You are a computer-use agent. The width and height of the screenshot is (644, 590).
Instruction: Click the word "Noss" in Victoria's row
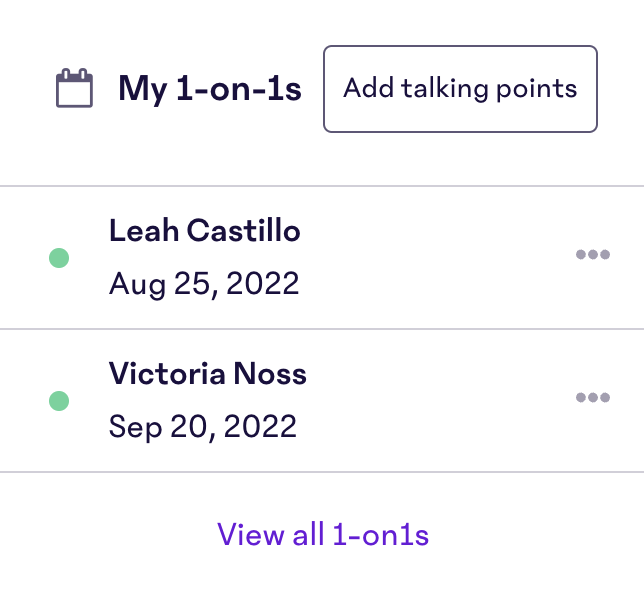pos(270,374)
